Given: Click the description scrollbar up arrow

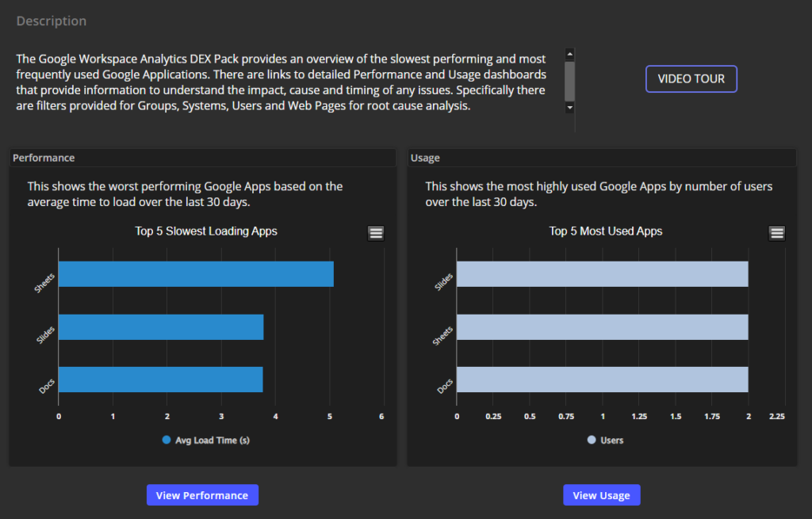Looking at the screenshot, I should [569, 54].
